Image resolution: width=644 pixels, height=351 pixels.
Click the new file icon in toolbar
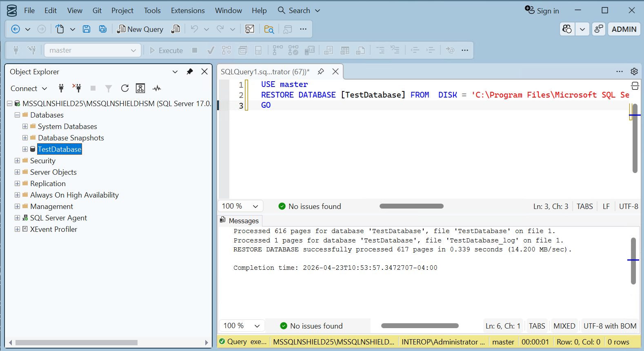(x=60, y=29)
